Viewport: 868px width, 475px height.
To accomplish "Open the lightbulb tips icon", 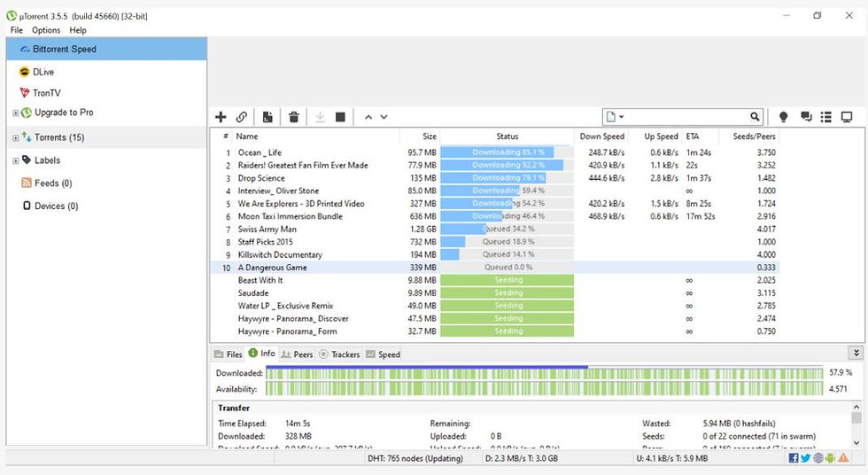I will [783, 117].
